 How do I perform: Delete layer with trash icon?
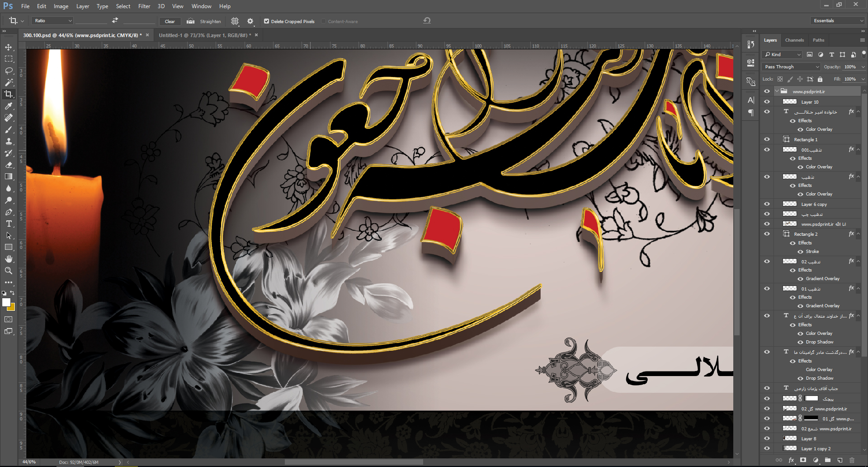[x=852, y=460]
